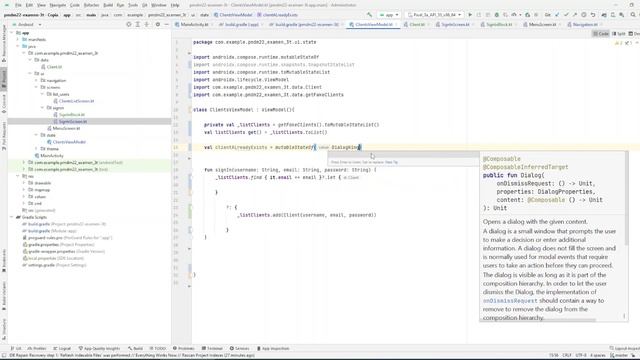The image size is (640, 360).
Task: Expand the manifests folder
Action: click(18, 40)
